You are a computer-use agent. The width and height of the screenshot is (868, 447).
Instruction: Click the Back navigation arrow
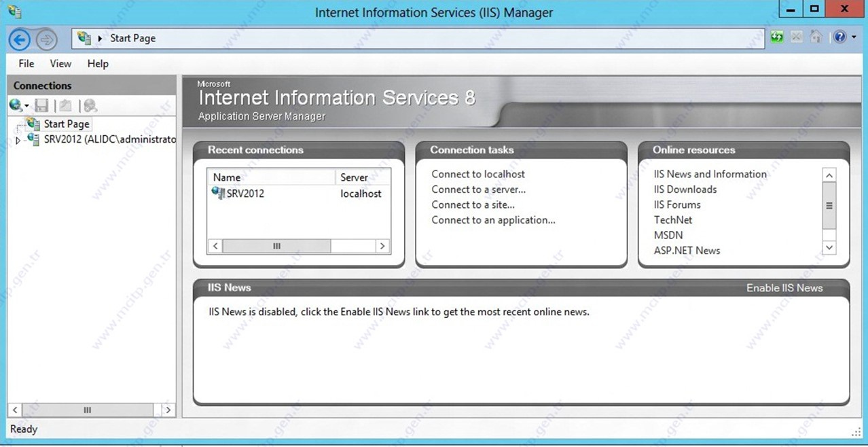(x=20, y=39)
